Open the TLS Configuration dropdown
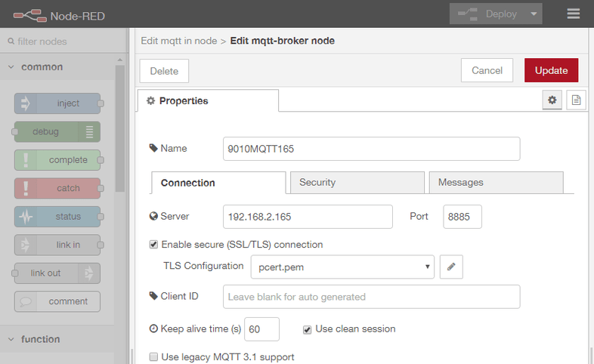This screenshot has height=364, width=594. point(342,267)
